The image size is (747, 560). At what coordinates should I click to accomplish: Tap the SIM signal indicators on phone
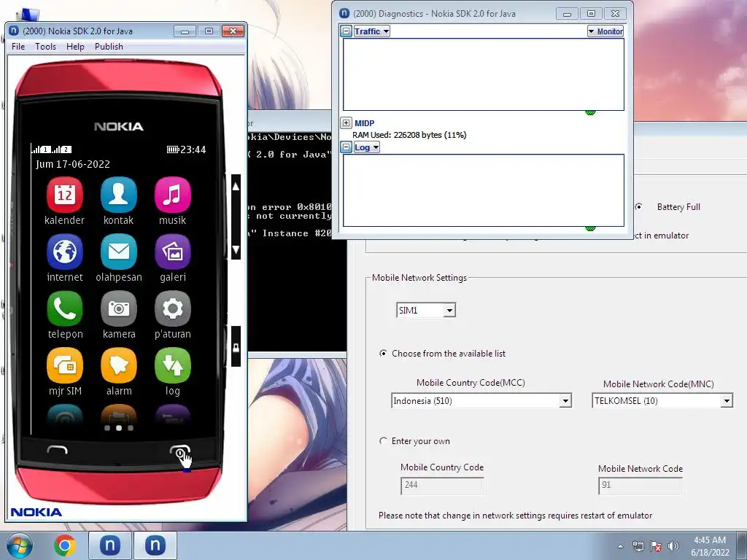[52, 149]
